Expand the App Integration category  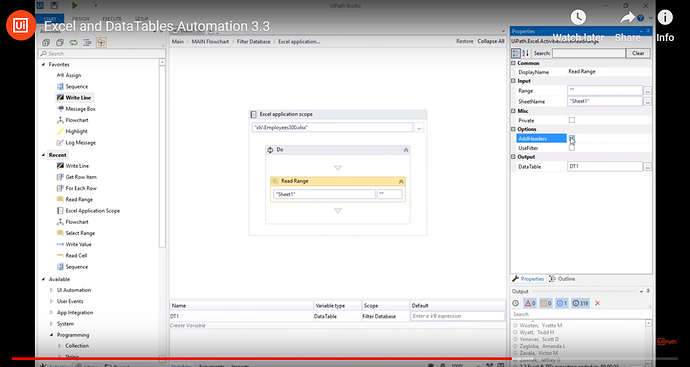(x=52, y=312)
